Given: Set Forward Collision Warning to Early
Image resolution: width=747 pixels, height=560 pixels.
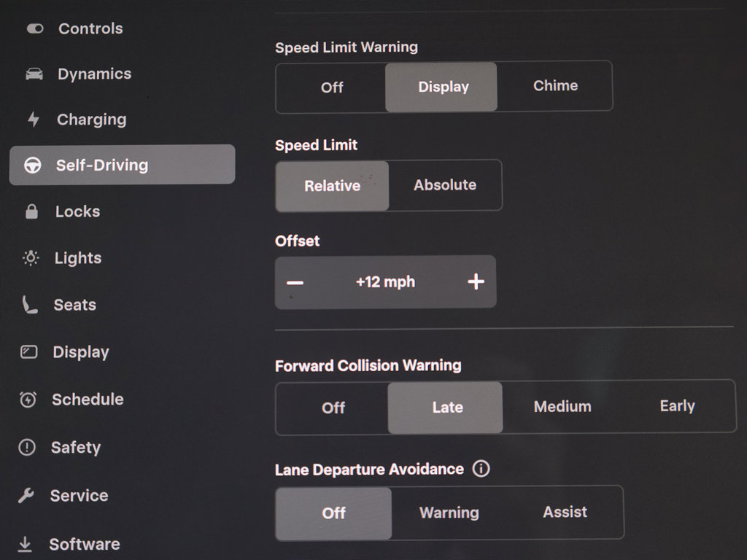Looking at the screenshot, I should coord(677,405).
